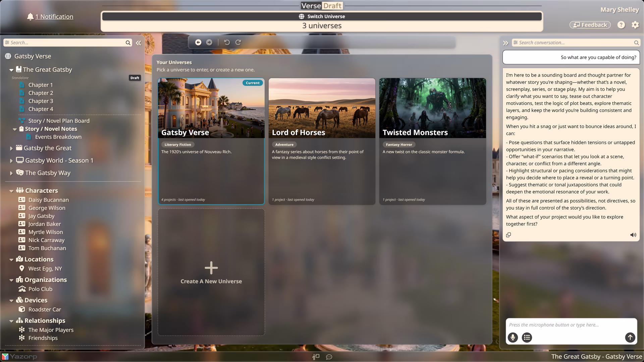
Task: Collapse the Relationships section
Action: (x=11, y=321)
